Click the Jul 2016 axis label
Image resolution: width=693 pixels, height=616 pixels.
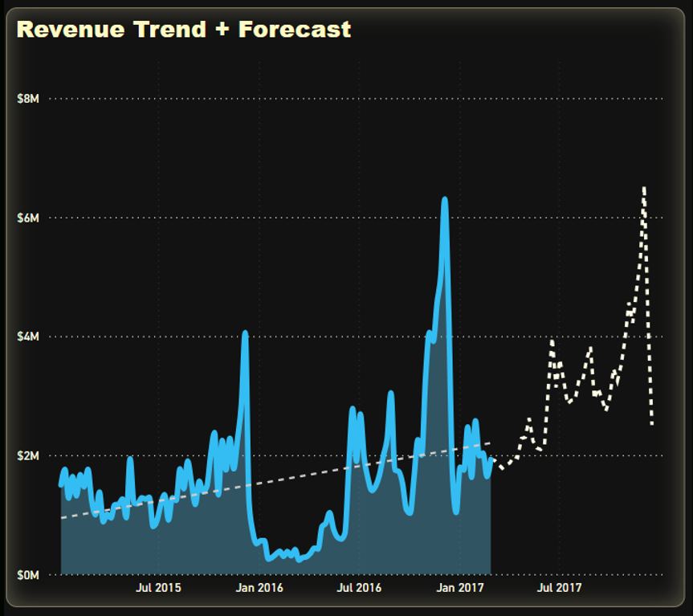(359, 589)
